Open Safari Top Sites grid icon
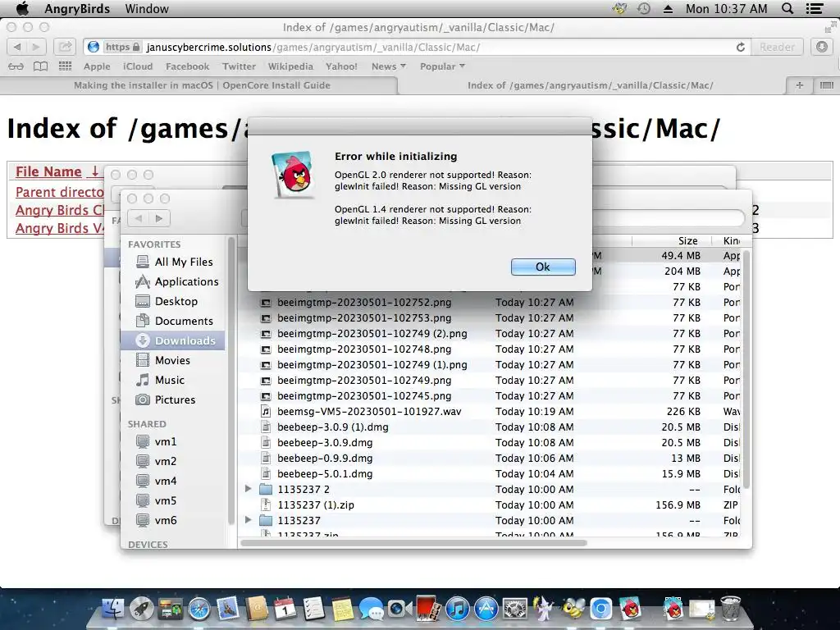 (x=65, y=66)
